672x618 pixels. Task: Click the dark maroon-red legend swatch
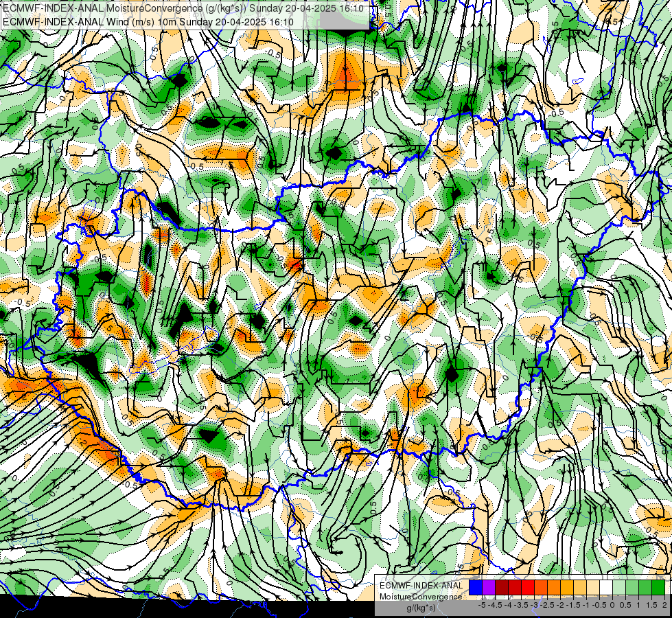[502, 588]
